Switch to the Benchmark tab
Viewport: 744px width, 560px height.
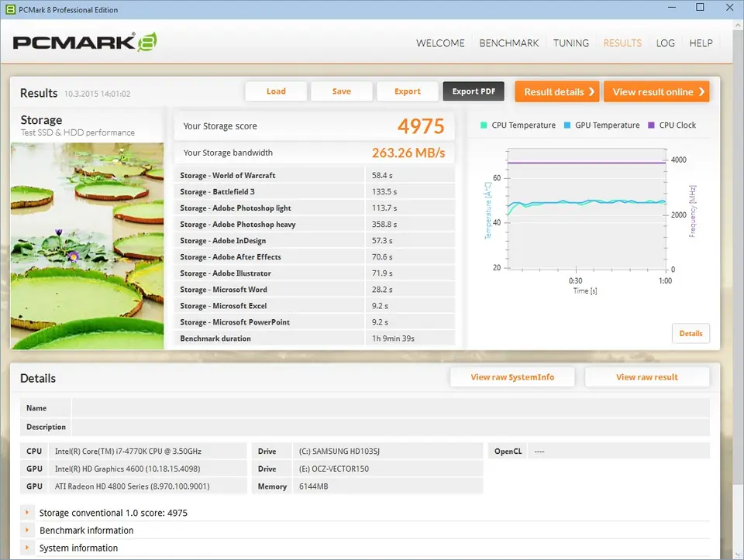(x=508, y=43)
